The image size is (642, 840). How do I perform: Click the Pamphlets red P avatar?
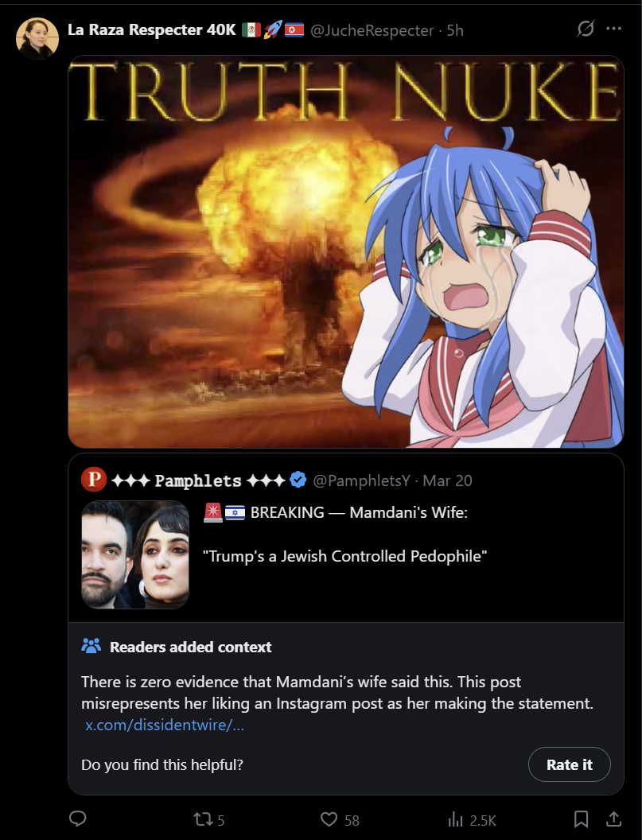(94, 480)
